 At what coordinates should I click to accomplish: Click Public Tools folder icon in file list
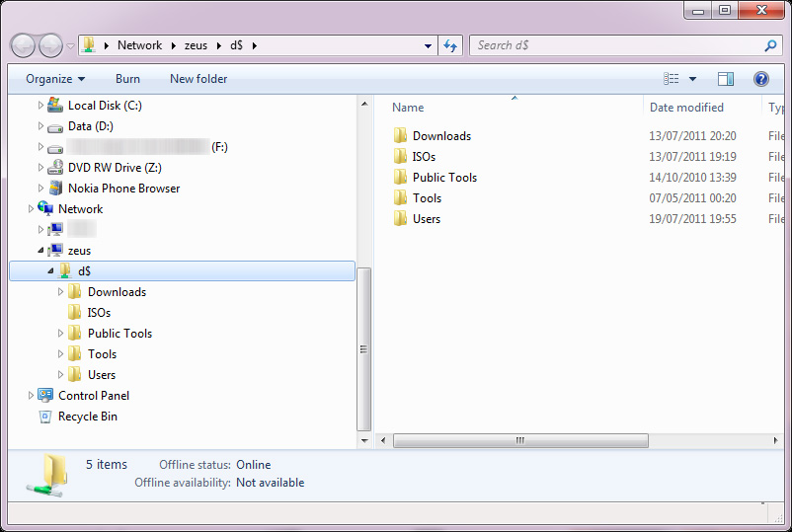[400, 177]
